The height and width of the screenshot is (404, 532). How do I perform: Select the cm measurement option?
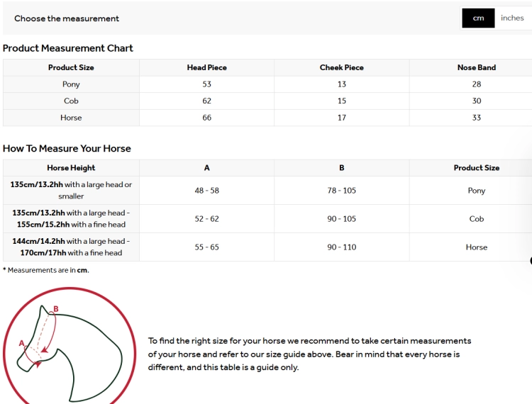coord(478,18)
